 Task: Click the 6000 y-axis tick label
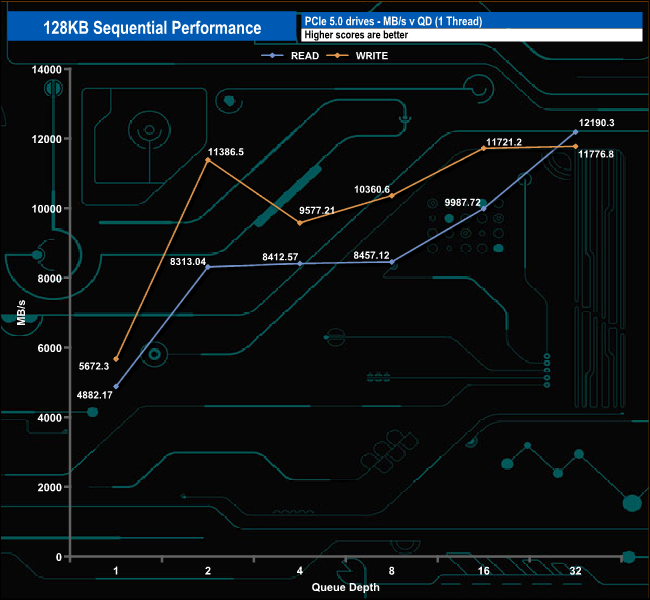pyautogui.click(x=49, y=348)
